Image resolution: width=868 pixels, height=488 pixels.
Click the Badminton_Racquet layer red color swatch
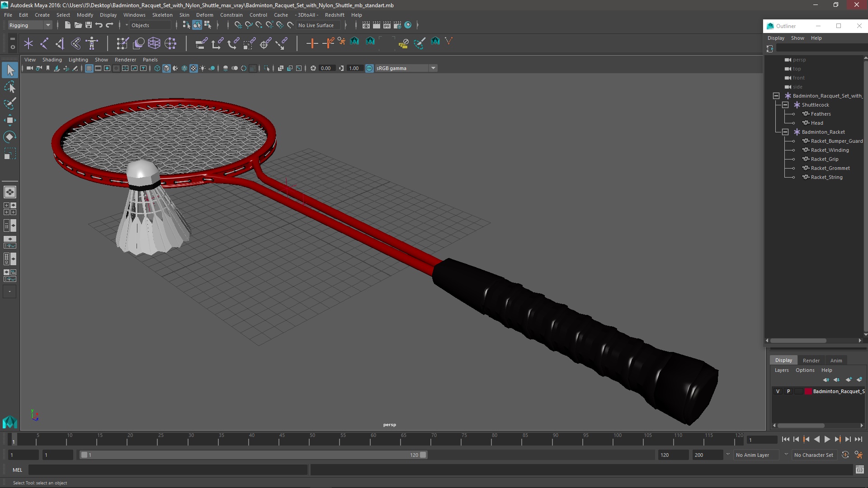tap(808, 391)
